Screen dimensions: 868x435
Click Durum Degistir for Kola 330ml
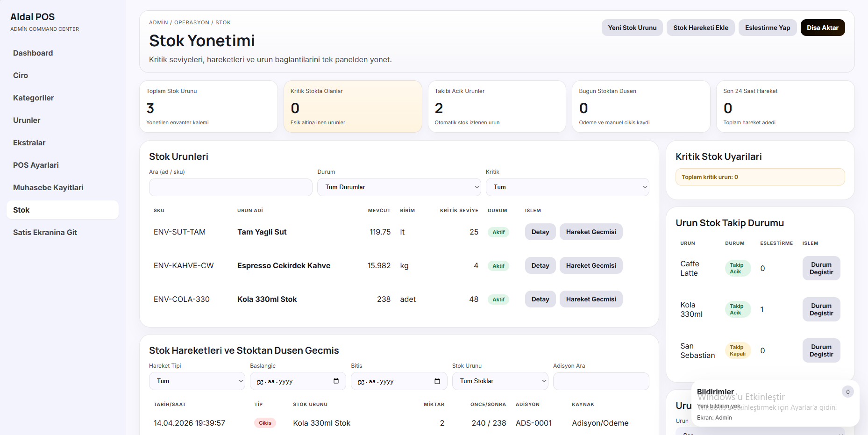pyautogui.click(x=821, y=309)
